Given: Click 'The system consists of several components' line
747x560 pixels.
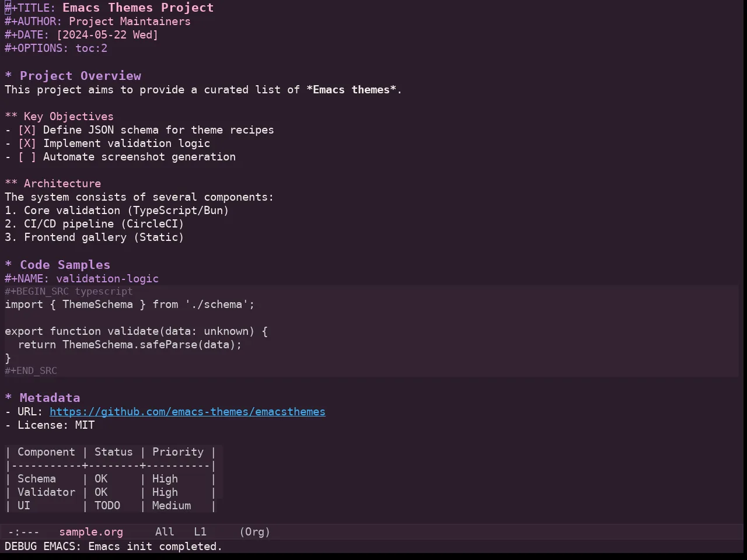Looking at the screenshot, I should pyautogui.click(x=139, y=197).
